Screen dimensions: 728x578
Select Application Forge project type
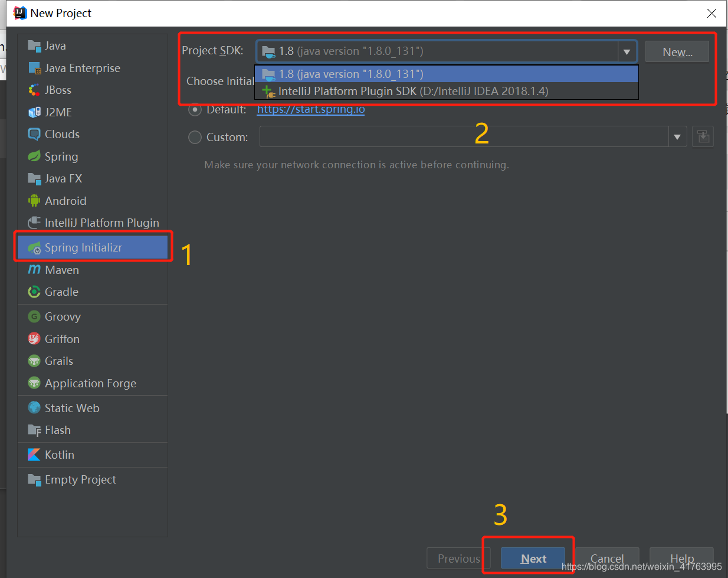pos(93,383)
